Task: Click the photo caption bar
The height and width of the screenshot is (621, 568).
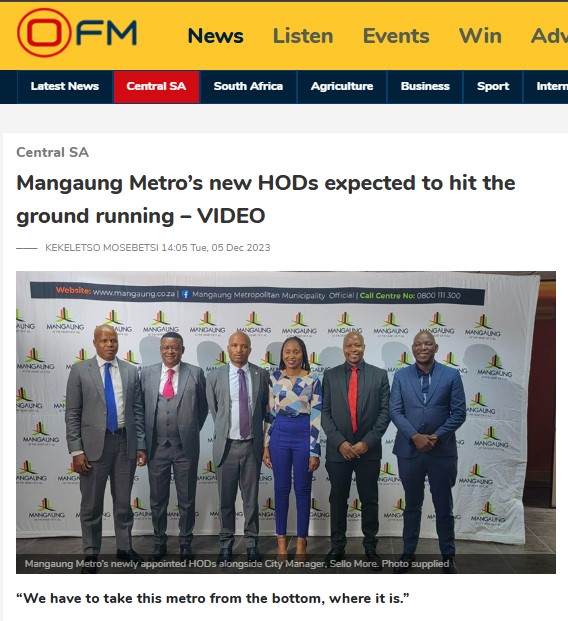Action: pyautogui.click(x=286, y=564)
